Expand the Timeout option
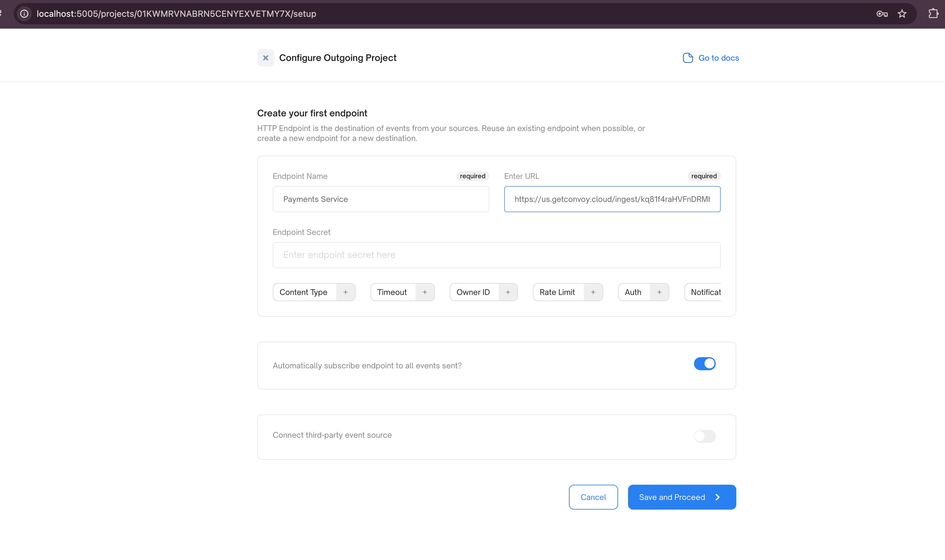Image resolution: width=945 pixels, height=560 pixels. coord(403,292)
